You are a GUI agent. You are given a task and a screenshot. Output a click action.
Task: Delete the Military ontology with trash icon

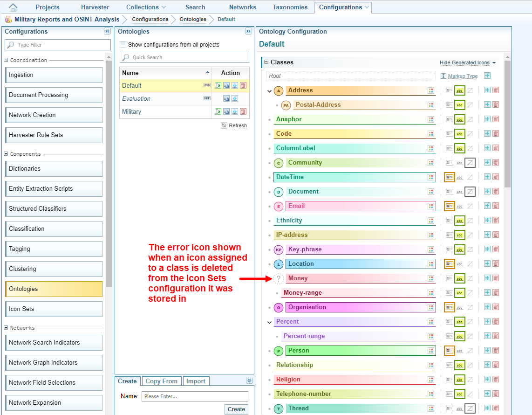click(x=243, y=112)
